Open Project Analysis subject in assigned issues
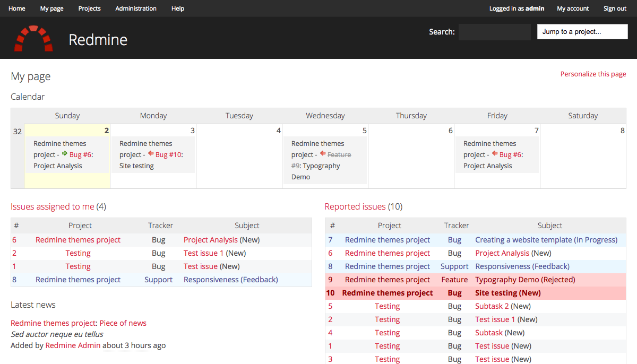The height and width of the screenshot is (364, 637). pos(211,240)
